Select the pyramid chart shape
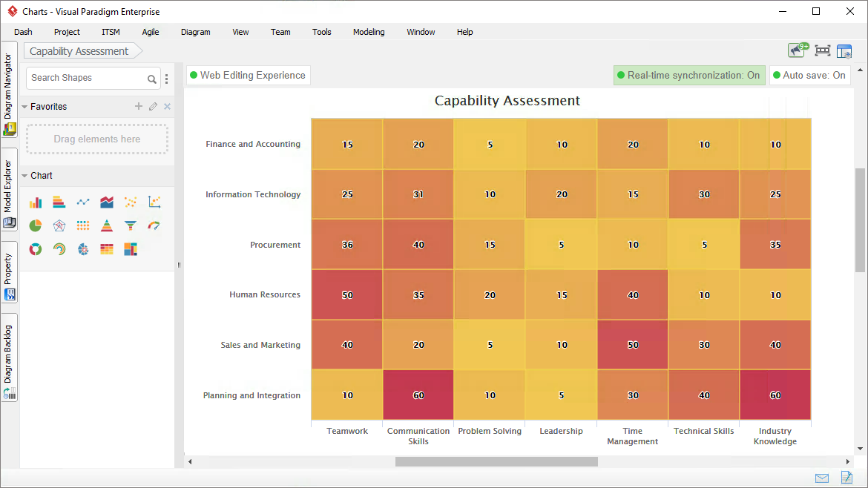Image resolution: width=868 pixels, height=488 pixels. tap(107, 225)
